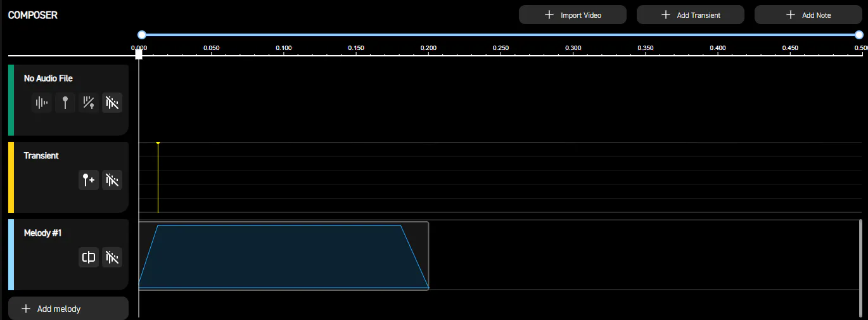Clear the Transient track with the crossed-out icon
This screenshot has height=320, width=868.
coord(112,180)
